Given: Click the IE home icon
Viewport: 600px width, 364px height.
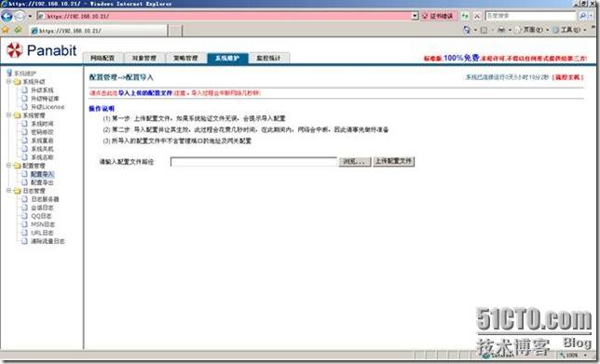Looking at the screenshot, I should click(466, 30).
